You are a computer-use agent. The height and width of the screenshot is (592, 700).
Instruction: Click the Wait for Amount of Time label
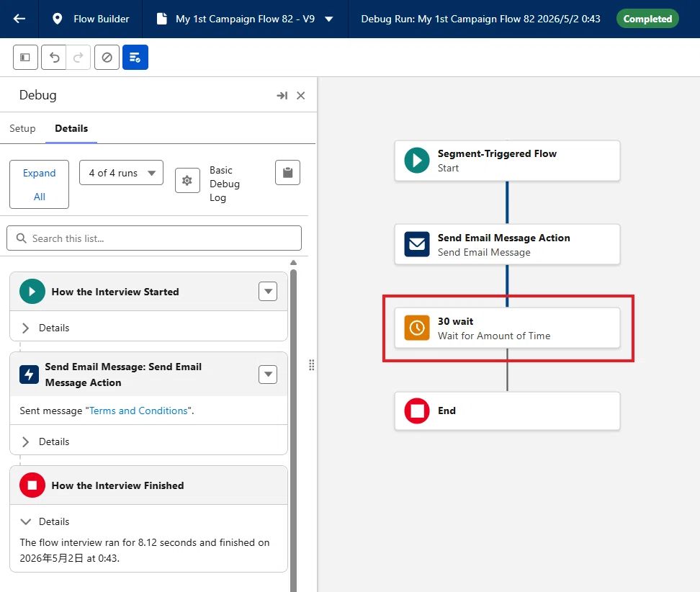click(x=494, y=336)
